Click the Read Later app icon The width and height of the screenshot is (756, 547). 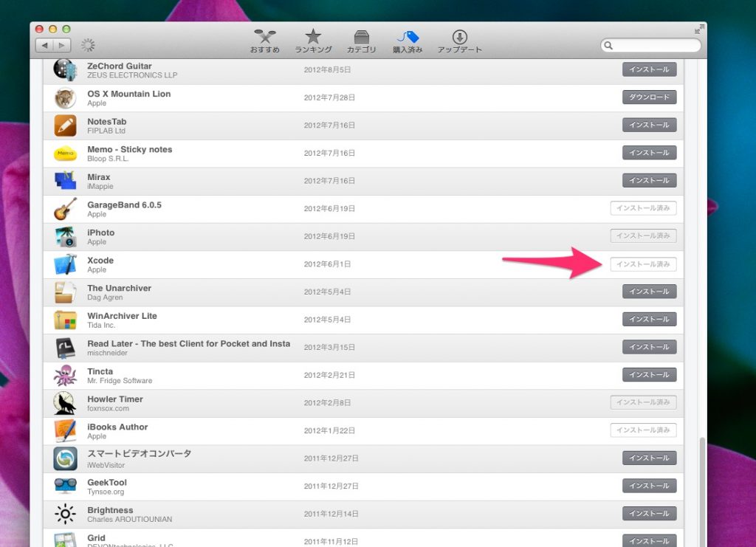[x=65, y=348]
